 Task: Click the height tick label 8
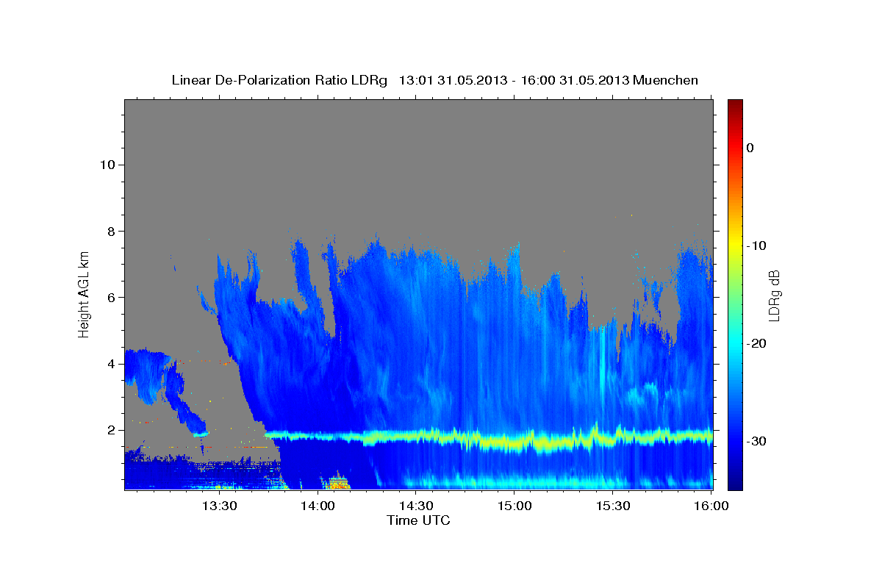tap(110, 231)
